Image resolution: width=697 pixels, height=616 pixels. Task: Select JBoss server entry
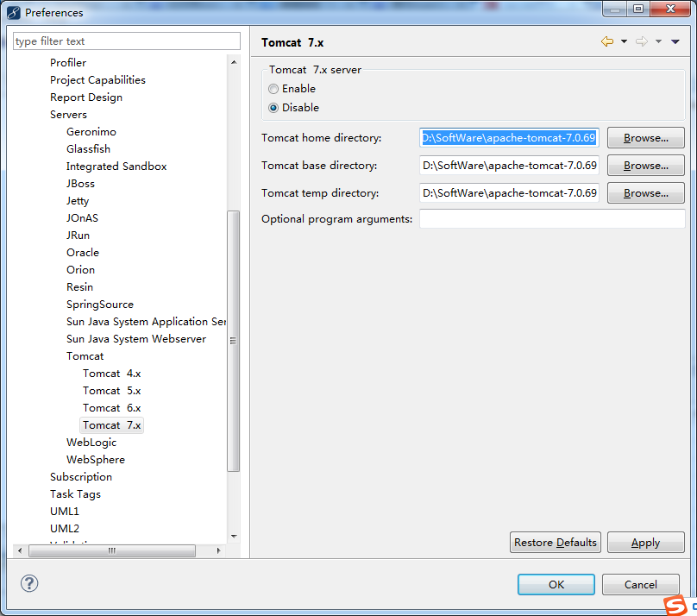point(80,184)
